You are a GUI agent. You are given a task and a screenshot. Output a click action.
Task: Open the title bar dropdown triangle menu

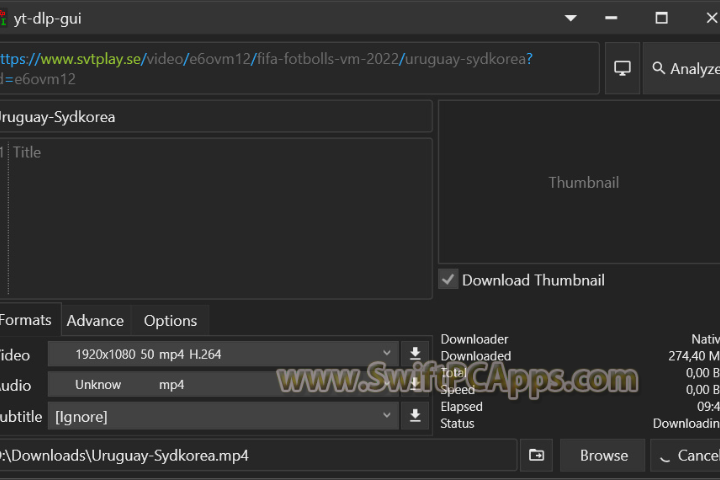(571, 18)
